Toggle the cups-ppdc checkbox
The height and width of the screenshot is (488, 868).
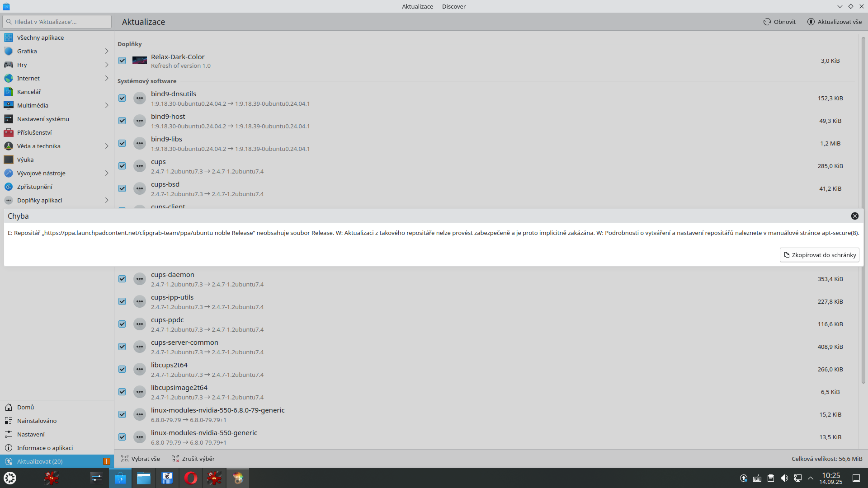click(x=122, y=324)
